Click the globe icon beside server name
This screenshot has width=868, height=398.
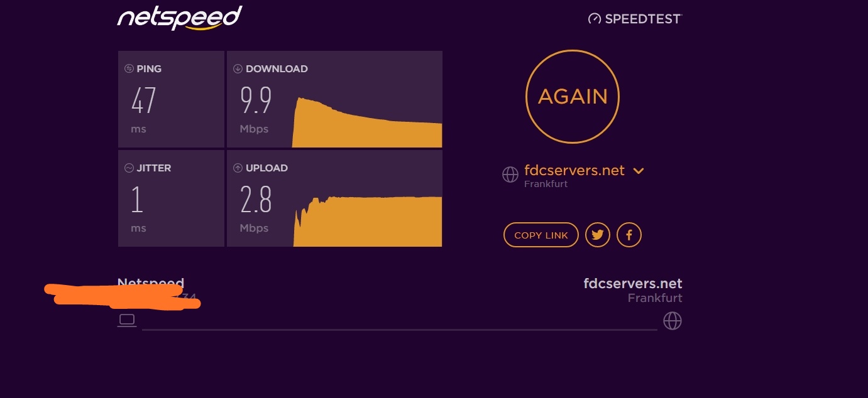click(510, 175)
